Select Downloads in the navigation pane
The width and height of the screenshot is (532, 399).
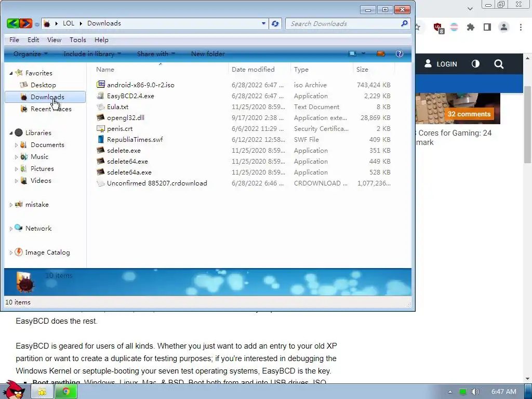(45, 97)
